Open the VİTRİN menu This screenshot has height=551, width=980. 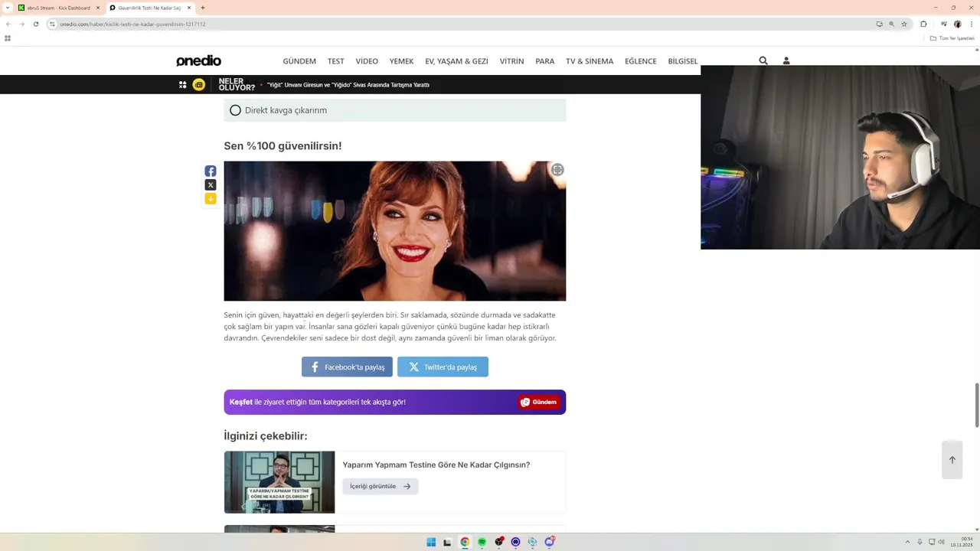click(x=512, y=61)
